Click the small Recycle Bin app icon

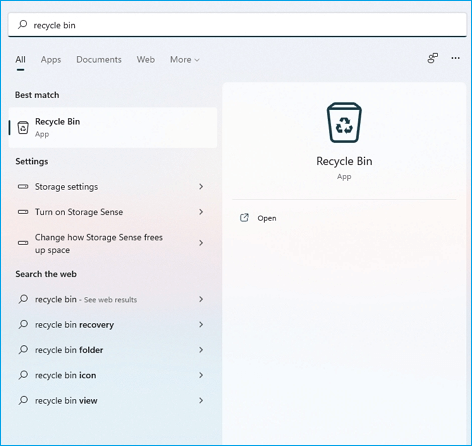point(23,128)
